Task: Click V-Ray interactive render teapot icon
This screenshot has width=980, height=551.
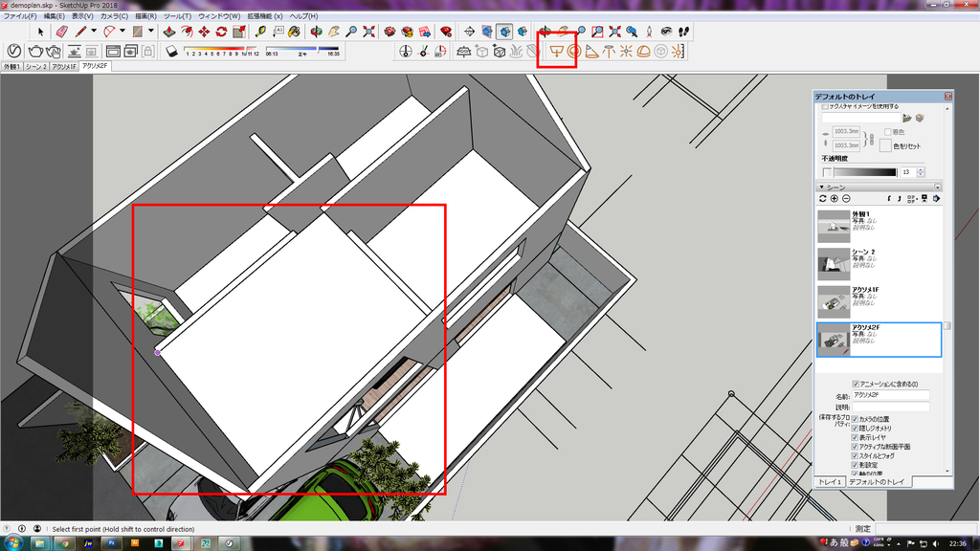Action: [x=54, y=52]
